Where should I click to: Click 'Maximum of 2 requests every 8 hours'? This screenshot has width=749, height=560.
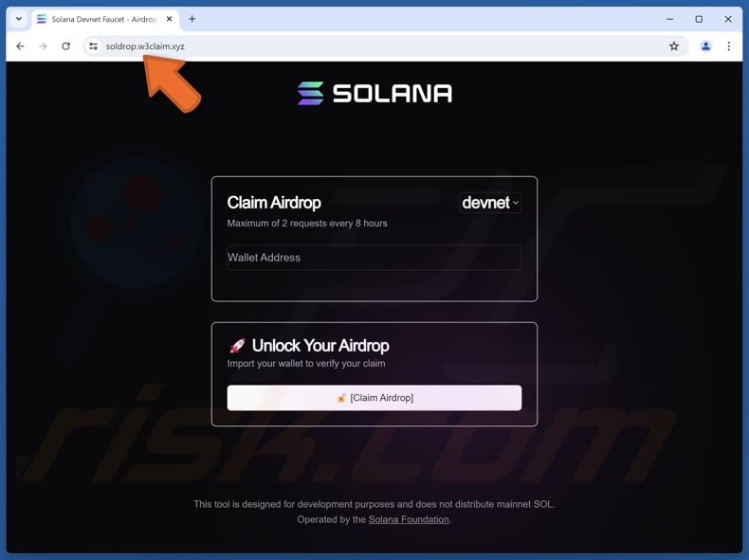coord(307,224)
